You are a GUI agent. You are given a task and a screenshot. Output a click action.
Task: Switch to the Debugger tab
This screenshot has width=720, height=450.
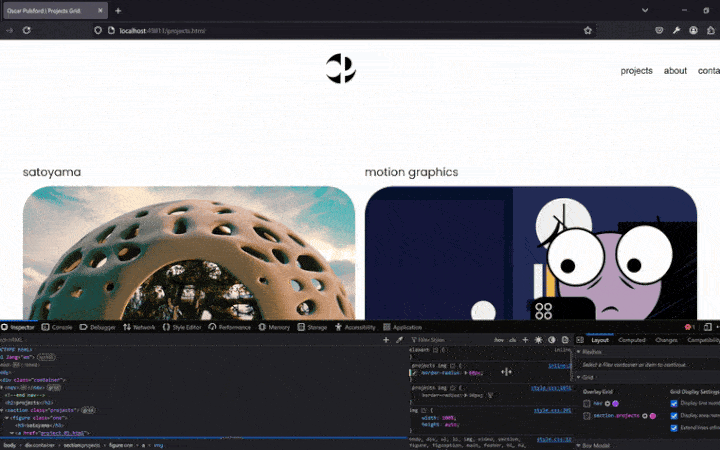[x=97, y=327]
